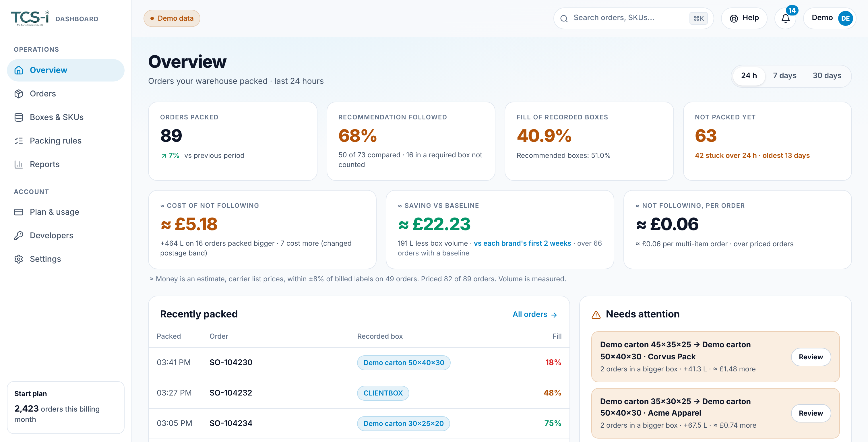The width and height of the screenshot is (868, 442).
Task: Open Orders from the sidebar
Action: 66,94
